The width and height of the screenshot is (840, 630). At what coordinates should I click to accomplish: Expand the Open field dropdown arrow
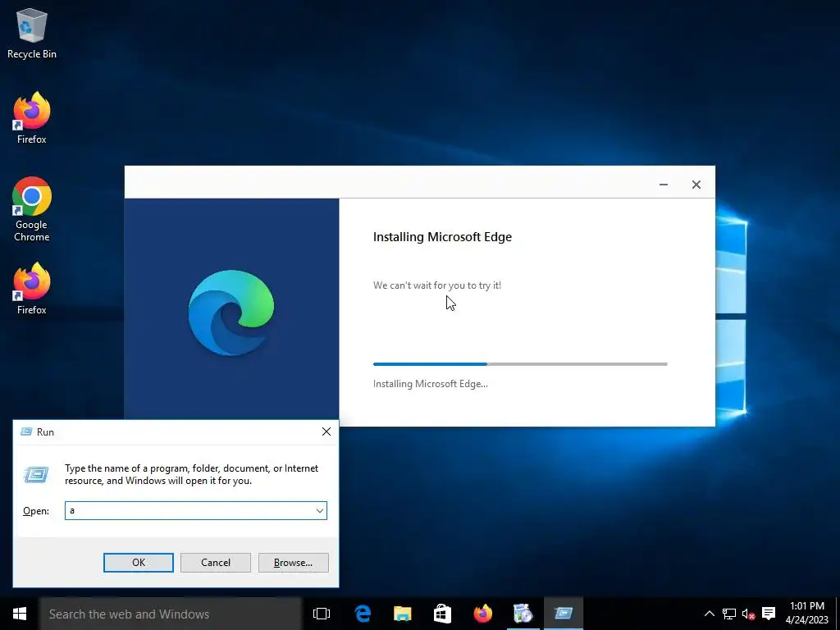point(320,510)
